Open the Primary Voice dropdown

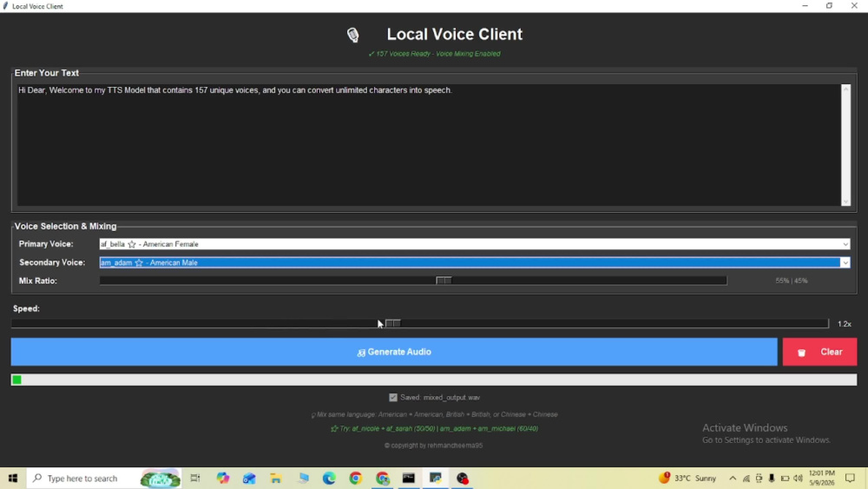[475, 244]
